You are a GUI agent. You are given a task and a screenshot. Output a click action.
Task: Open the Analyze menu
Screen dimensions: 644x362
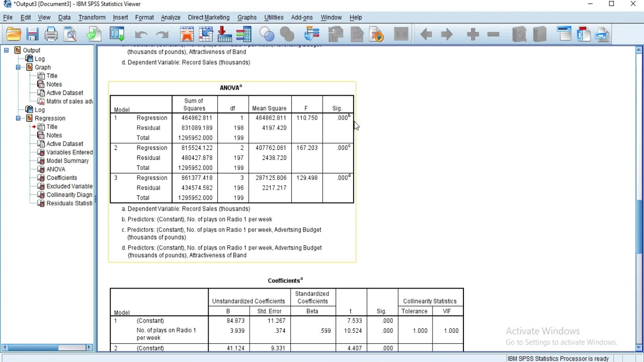pos(171,17)
